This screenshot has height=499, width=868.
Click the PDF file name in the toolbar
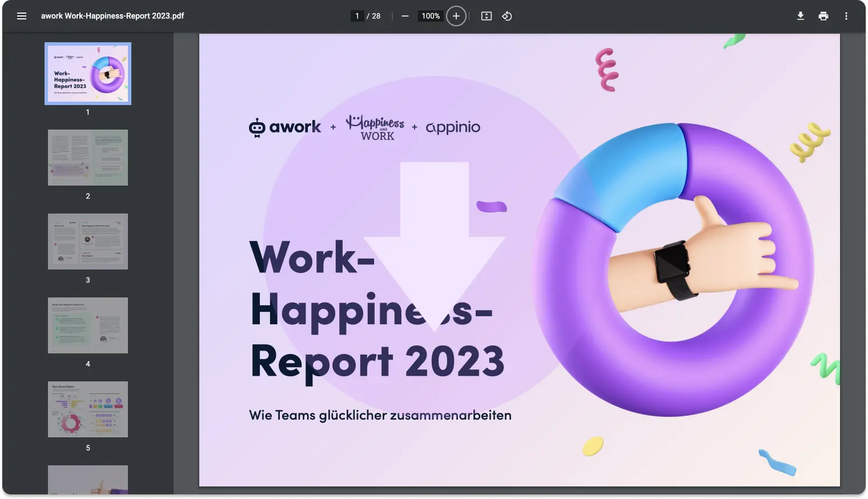[x=112, y=16]
